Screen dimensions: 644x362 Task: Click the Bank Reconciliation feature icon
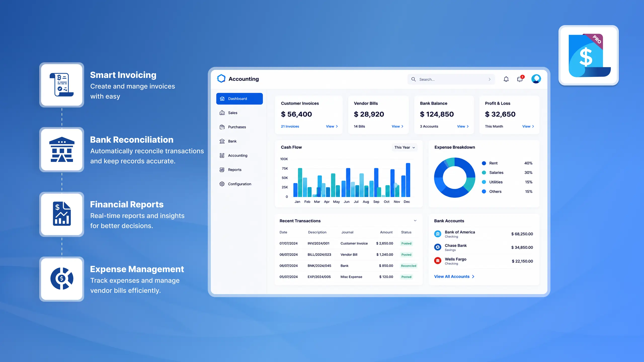click(x=62, y=150)
